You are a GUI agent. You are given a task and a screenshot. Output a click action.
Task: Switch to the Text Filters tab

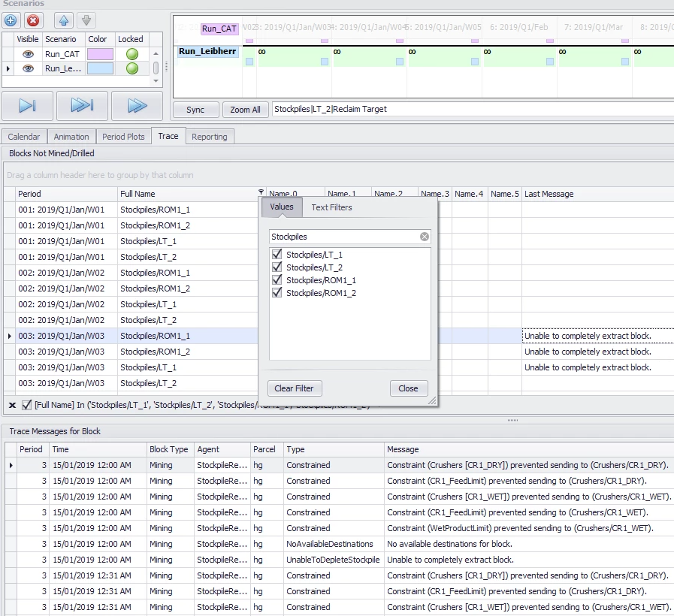click(331, 207)
